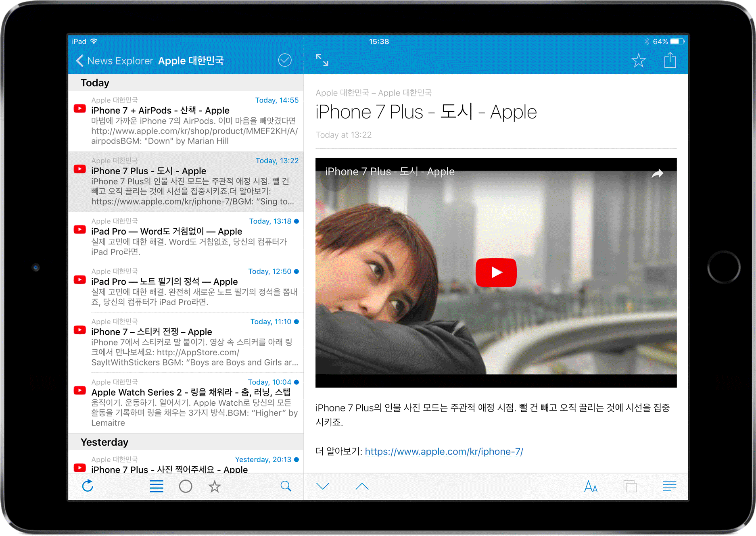This screenshot has width=756, height=536.
Task: Tap YouTube icon beside AirPods article
Action: tap(80, 108)
